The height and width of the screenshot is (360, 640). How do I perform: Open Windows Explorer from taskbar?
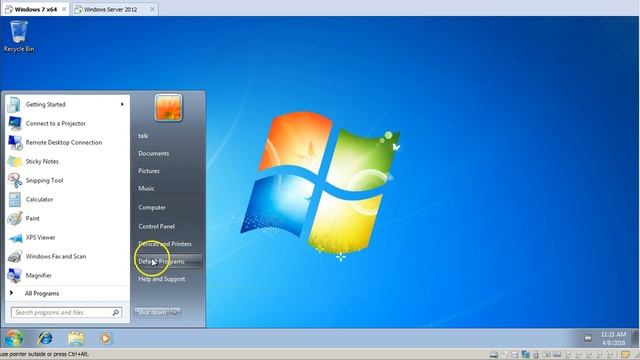(x=76, y=338)
